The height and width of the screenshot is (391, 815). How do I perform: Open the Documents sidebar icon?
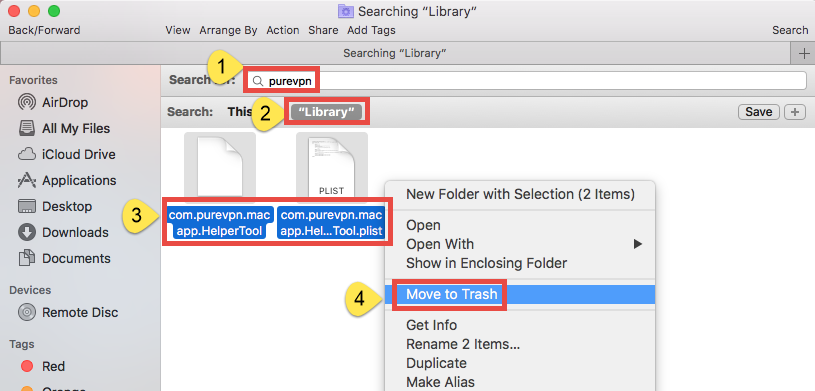pos(27,258)
